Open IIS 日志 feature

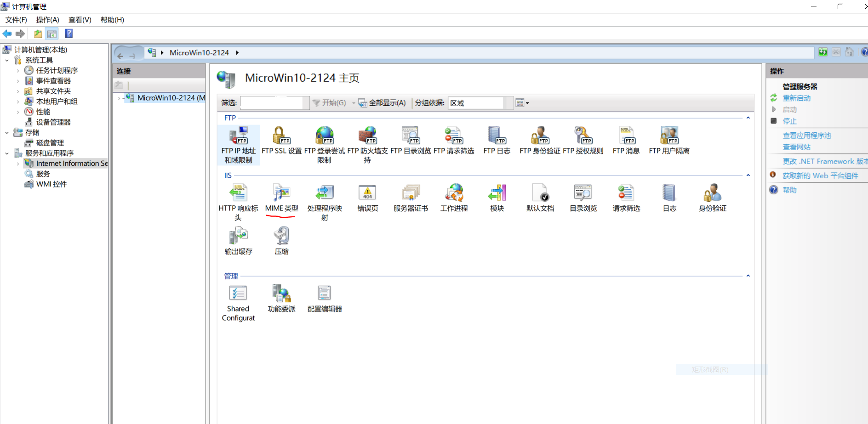point(669,198)
